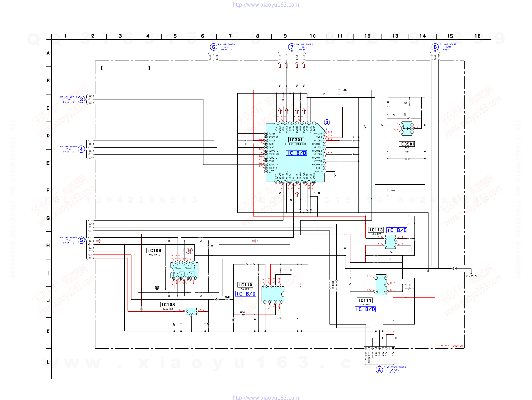This screenshot has height=400, width=532.
Task: Click the IC111 label
Action: point(365,300)
